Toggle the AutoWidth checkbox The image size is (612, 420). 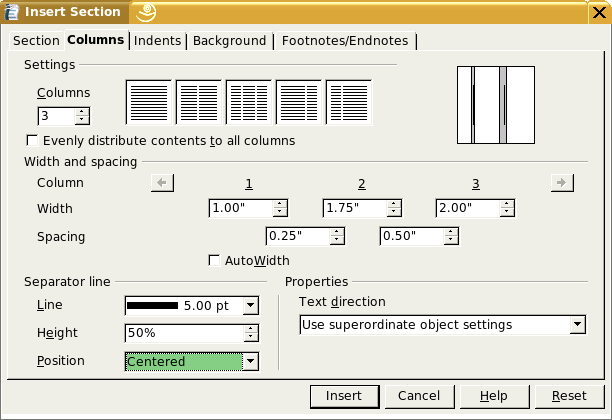[x=214, y=261]
